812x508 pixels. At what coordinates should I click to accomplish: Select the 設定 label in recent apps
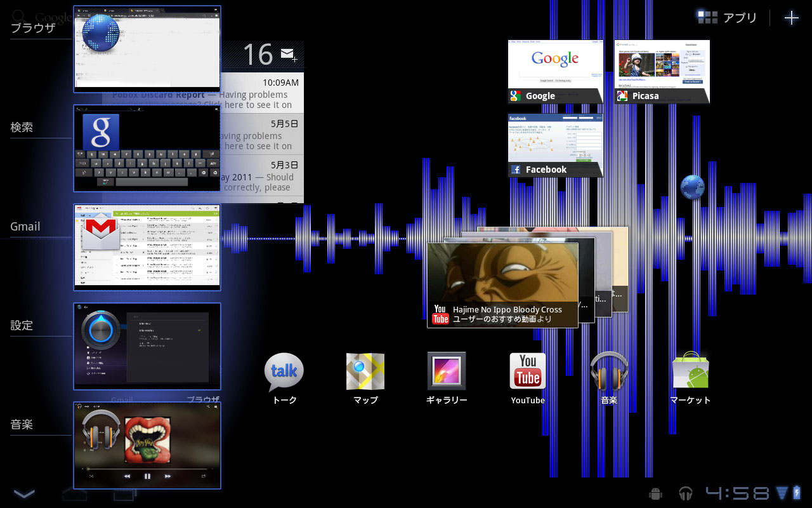pyautogui.click(x=22, y=325)
